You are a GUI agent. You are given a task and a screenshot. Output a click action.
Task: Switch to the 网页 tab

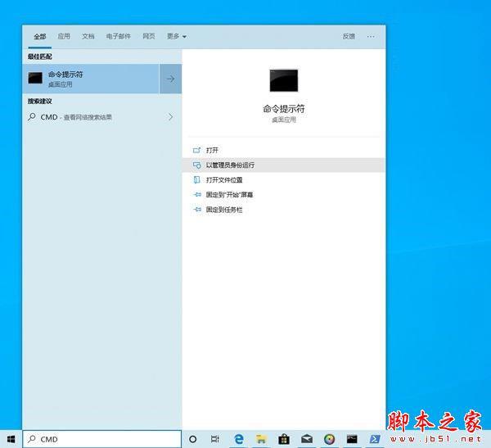pyautogui.click(x=149, y=36)
